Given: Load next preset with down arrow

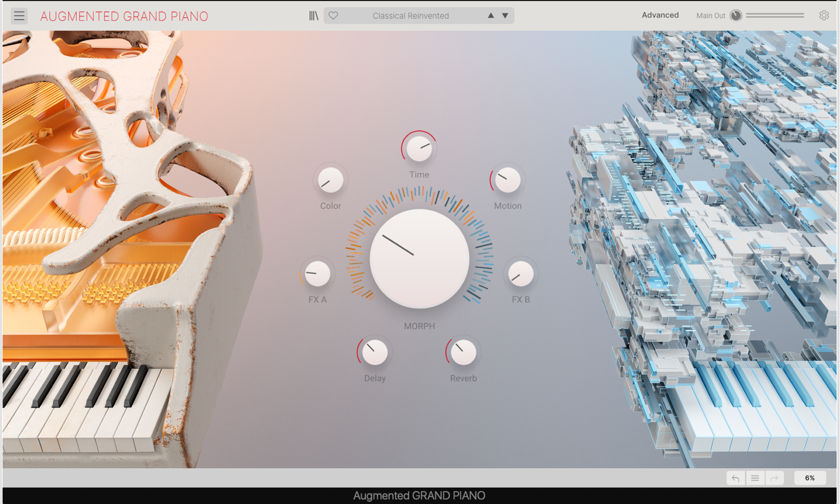Looking at the screenshot, I should [x=505, y=16].
